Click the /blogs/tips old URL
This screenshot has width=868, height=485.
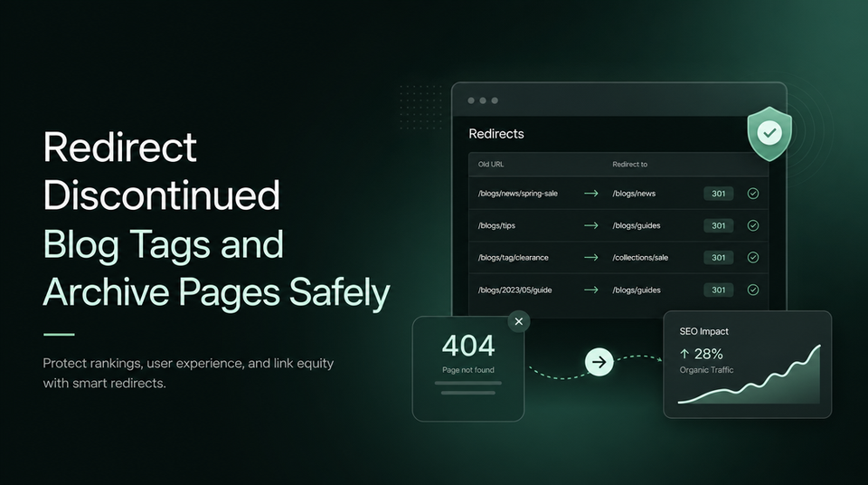point(496,225)
